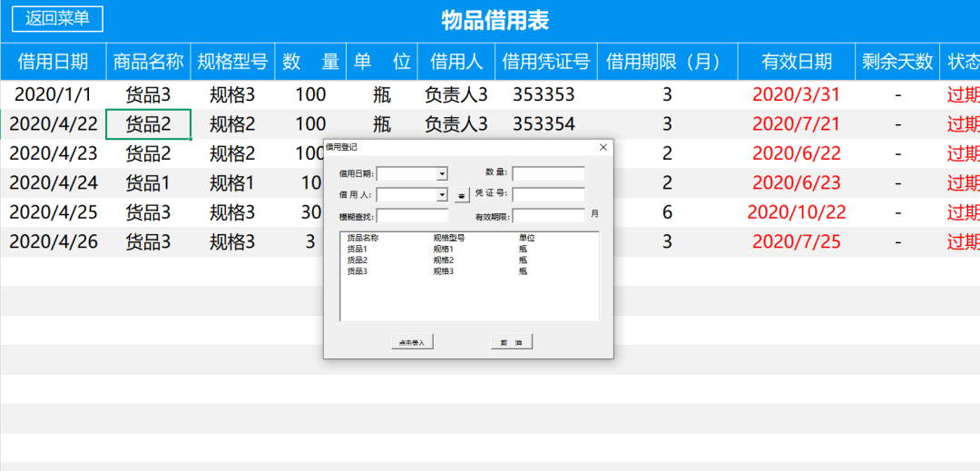Image resolution: width=980 pixels, height=471 pixels.
Task: Click the red expiry date 2020/7/25
Action: (797, 241)
